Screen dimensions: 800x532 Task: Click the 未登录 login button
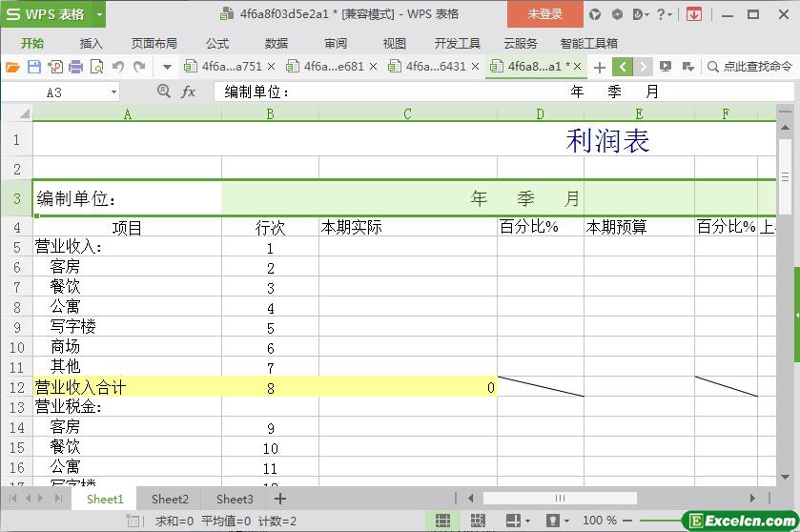[x=544, y=14]
